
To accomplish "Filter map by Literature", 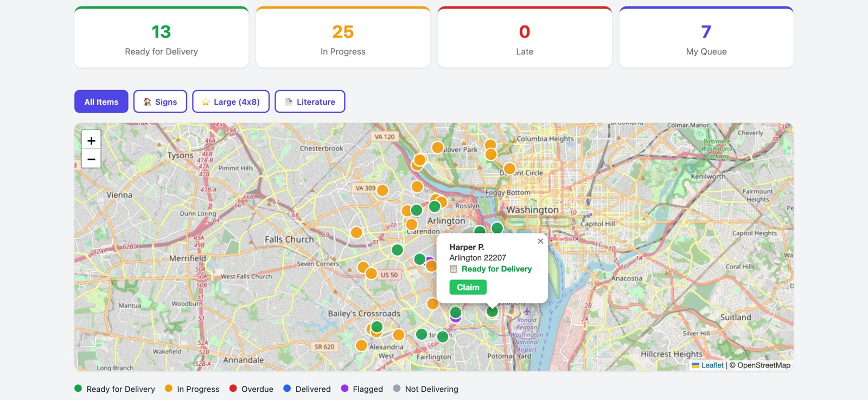I will pyautogui.click(x=310, y=101).
